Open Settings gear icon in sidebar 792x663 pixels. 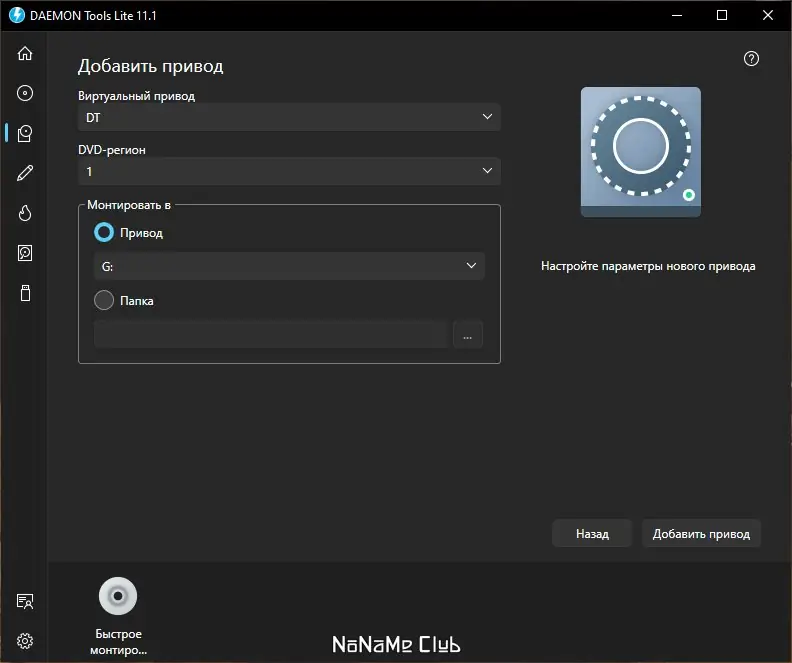tap(25, 641)
